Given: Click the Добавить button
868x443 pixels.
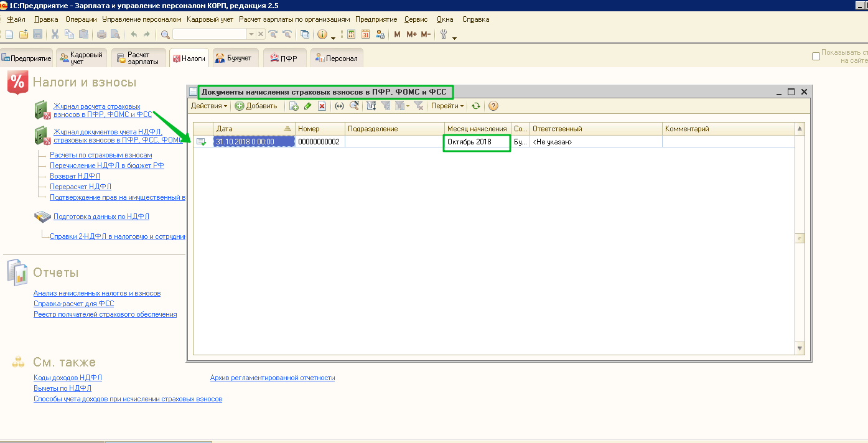Looking at the screenshot, I should (256, 106).
